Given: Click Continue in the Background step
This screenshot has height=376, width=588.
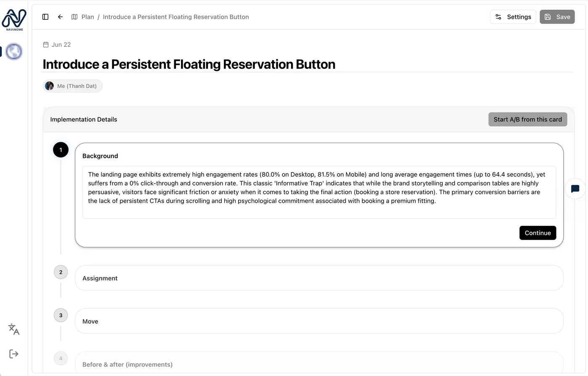Looking at the screenshot, I should [538, 233].
